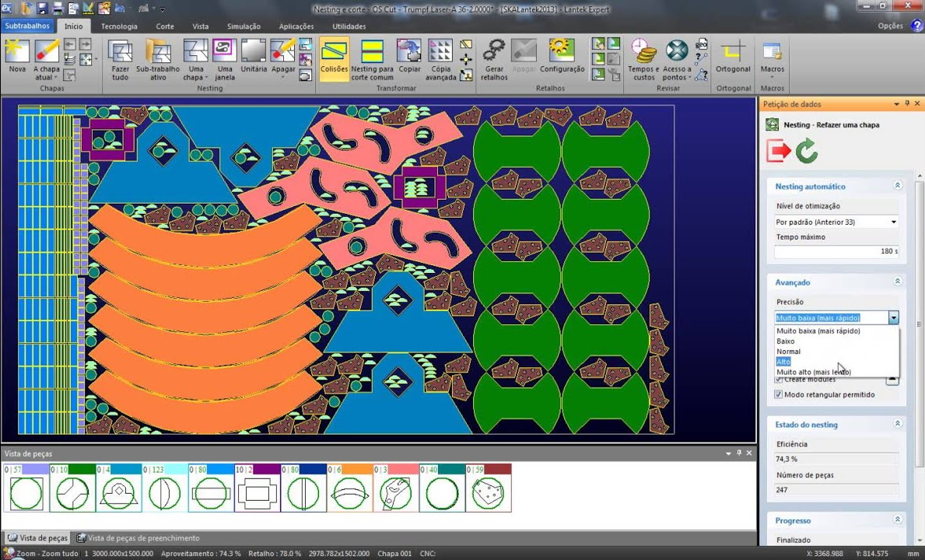
Task: Click the Tempo máximo input field
Action: (x=836, y=252)
